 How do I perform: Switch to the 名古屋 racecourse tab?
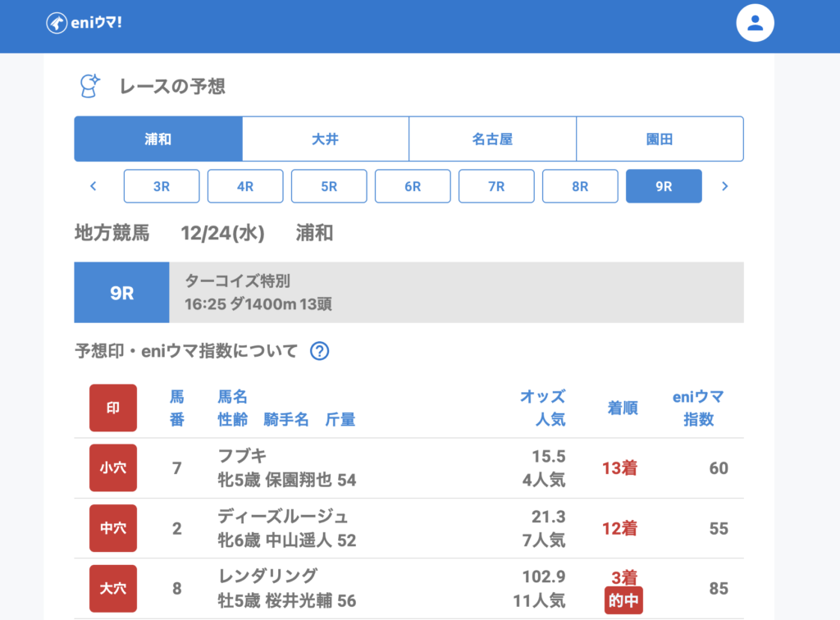click(493, 139)
